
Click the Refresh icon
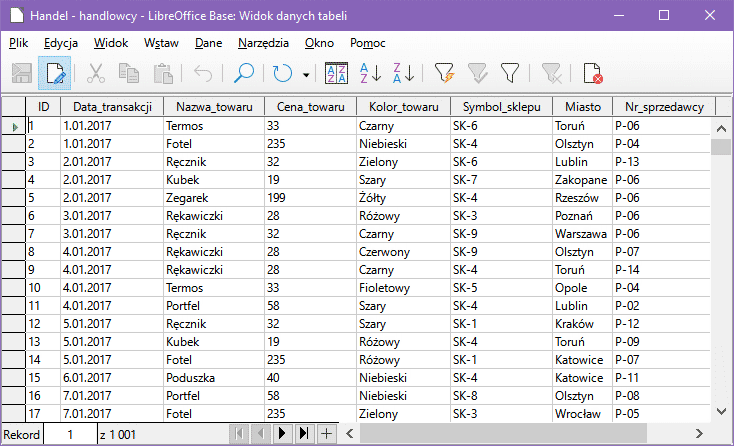tap(283, 73)
